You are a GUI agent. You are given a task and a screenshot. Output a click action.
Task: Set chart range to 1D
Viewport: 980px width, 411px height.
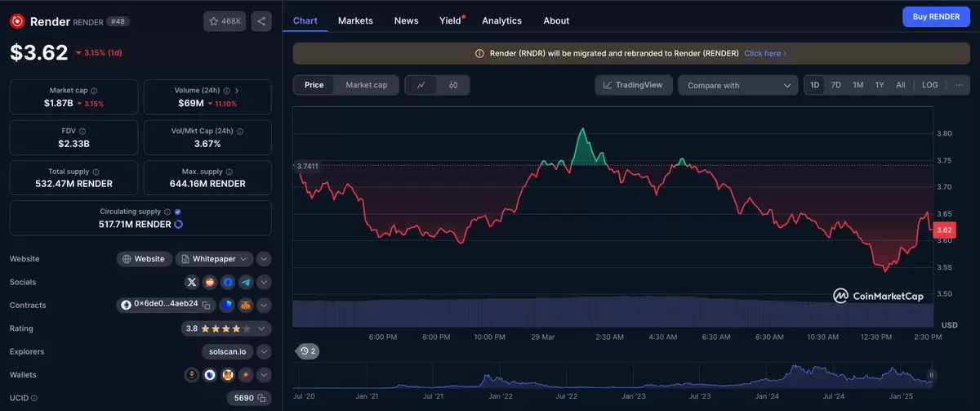pyautogui.click(x=814, y=85)
